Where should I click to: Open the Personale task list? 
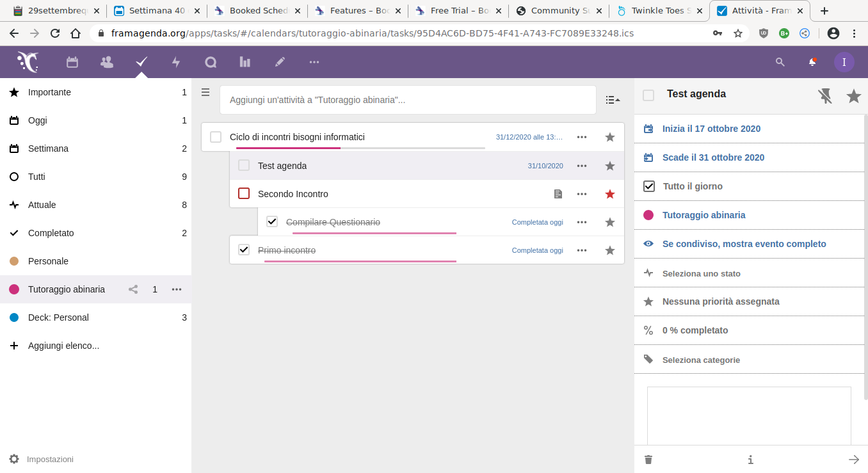click(96, 261)
